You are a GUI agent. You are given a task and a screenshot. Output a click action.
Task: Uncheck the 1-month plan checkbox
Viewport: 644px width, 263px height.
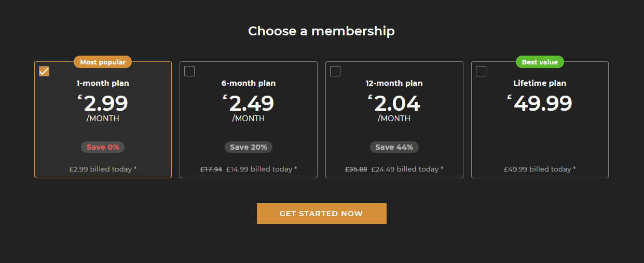(44, 71)
